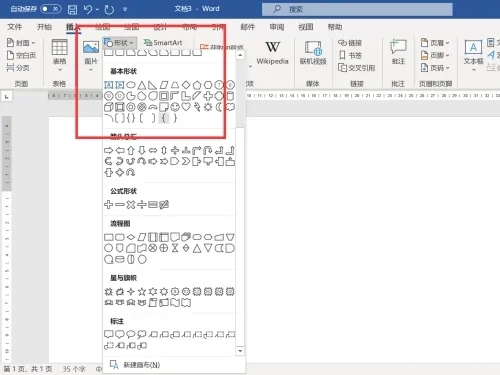Select the left-right double arrow shape
Image resolution: width=500 pixels, height=375 pixels.
(153, 150)
